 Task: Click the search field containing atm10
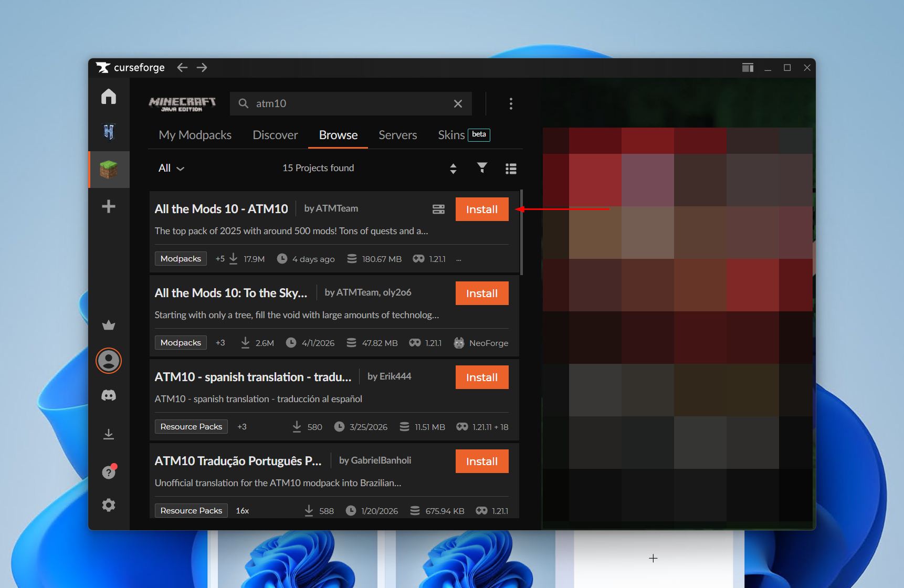pyautogui.click(x=351, y=103)
